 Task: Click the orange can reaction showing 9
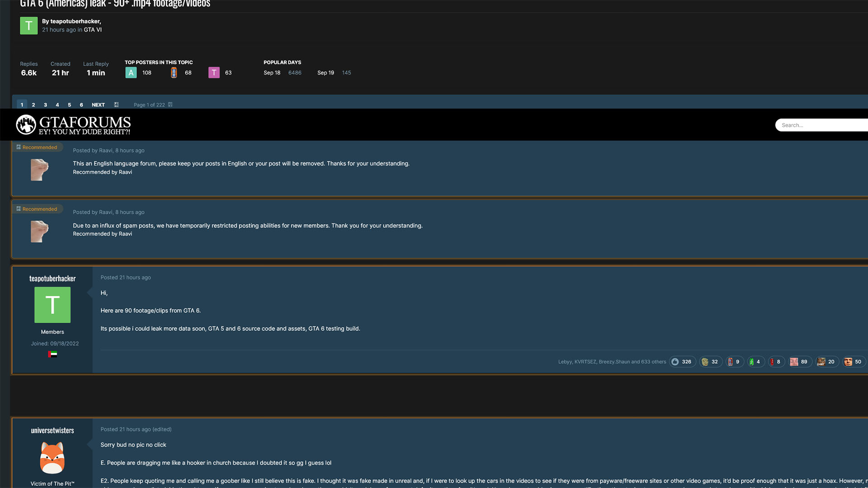[734, 361]
